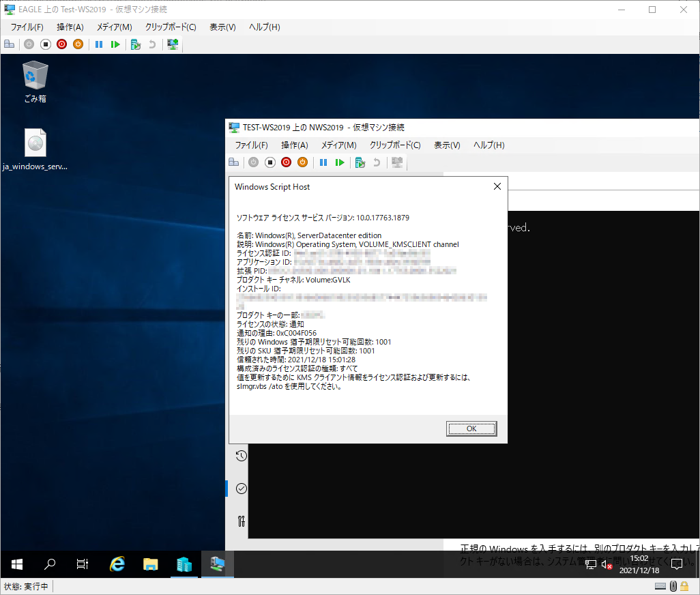Pause the Test-WS2019 VM from outer toolbar
Screen dimensions: 700x595
point(99,44)
